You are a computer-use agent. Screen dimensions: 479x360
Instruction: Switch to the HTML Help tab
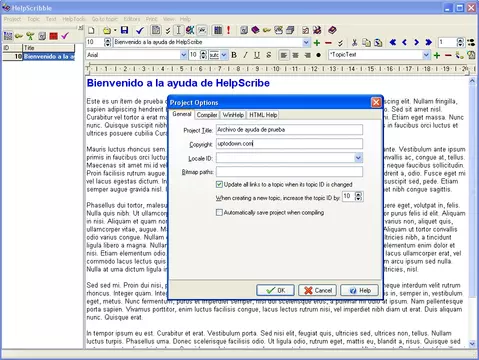[x=263, y=115]
